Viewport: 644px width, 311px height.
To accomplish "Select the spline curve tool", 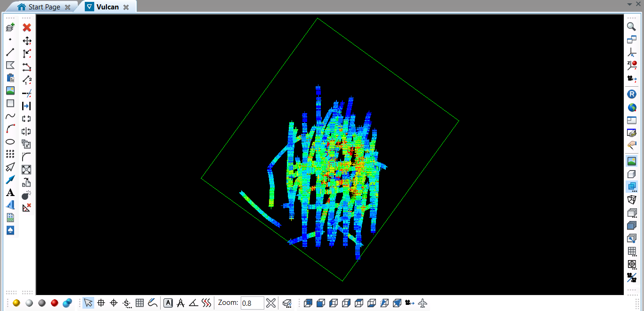I will coord(10,116).
